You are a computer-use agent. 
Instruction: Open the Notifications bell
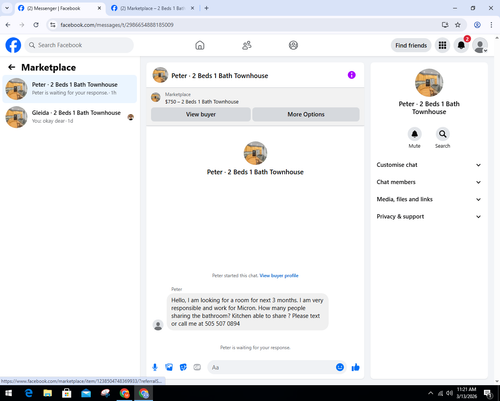point(461,45)
